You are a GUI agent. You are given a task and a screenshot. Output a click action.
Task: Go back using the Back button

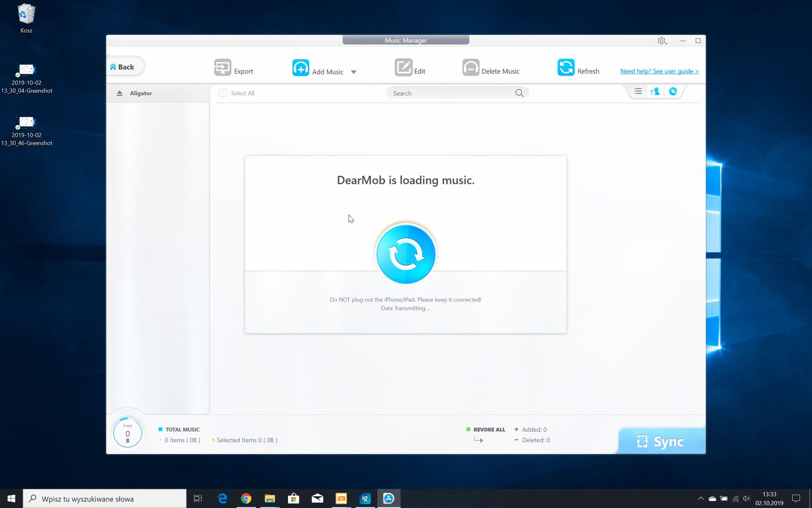[x=125, y=67]
